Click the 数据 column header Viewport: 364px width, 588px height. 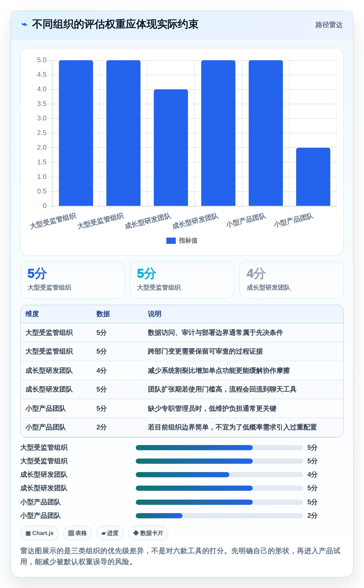coord(103,314)
